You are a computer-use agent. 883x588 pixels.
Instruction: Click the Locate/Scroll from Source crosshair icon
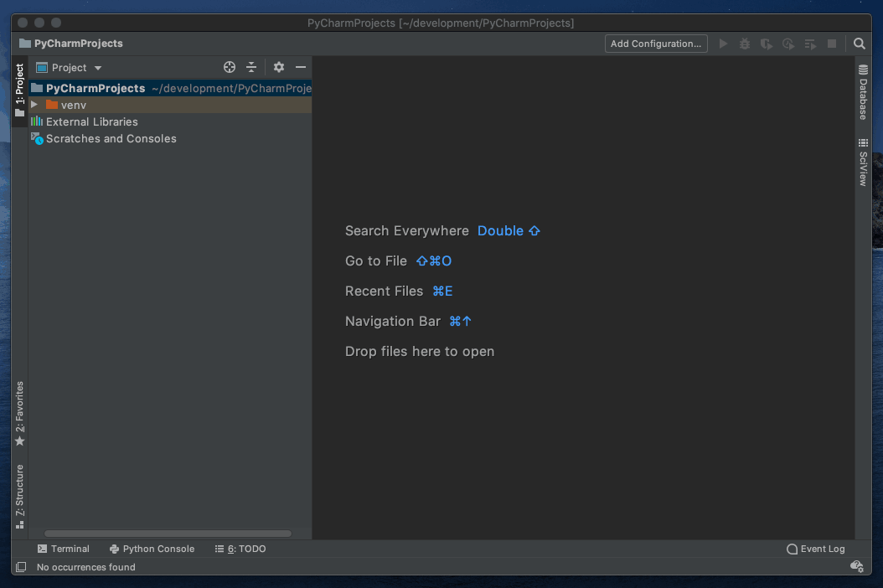tap(230, 67)
